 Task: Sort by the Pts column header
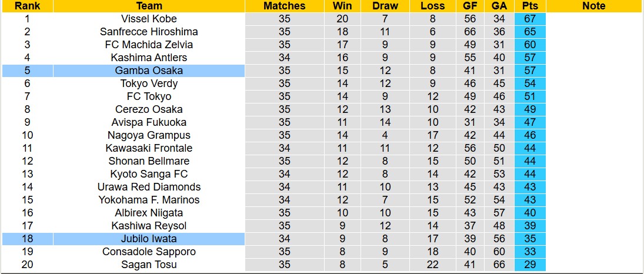pos(529,6)
